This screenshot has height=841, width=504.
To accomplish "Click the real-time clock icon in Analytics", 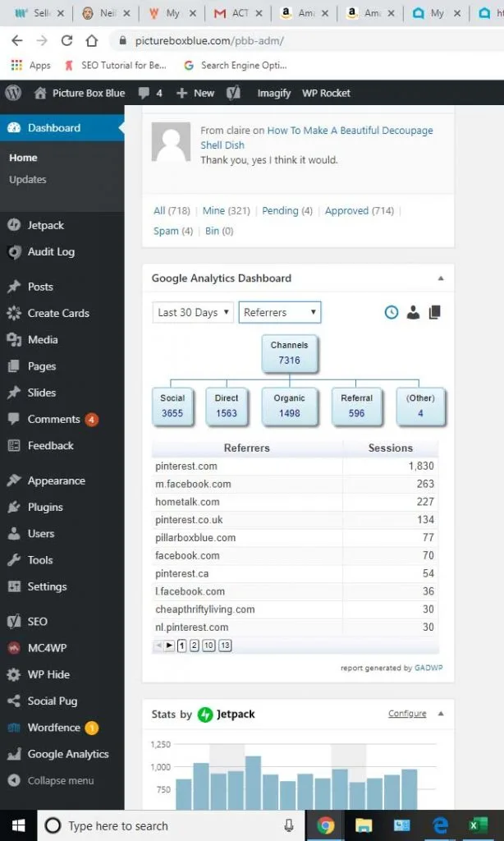I will pyautogui.click(x=392, y=312).
